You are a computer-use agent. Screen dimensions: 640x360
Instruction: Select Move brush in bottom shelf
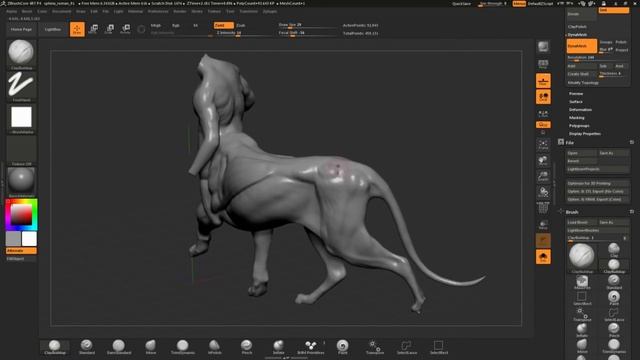[x=151, y=347]
